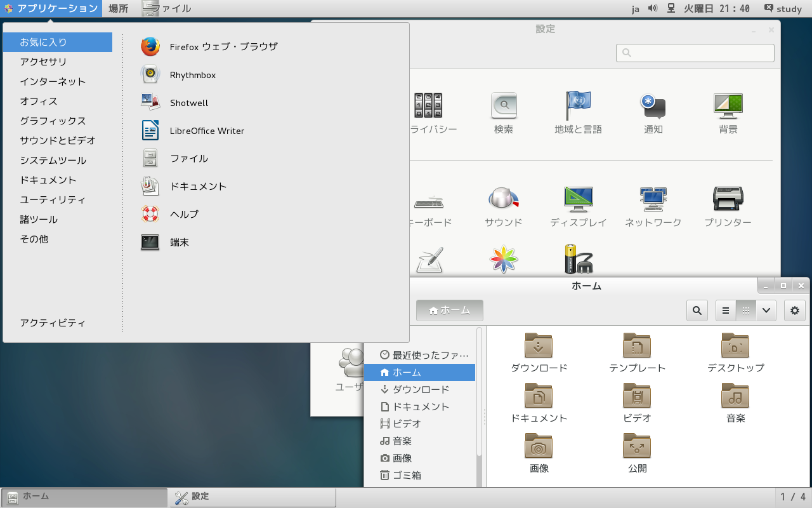The height and width of the screenshot is (508, 812).
Task: Open ヘルプ lifebuoy item
Action: point(169,214)
